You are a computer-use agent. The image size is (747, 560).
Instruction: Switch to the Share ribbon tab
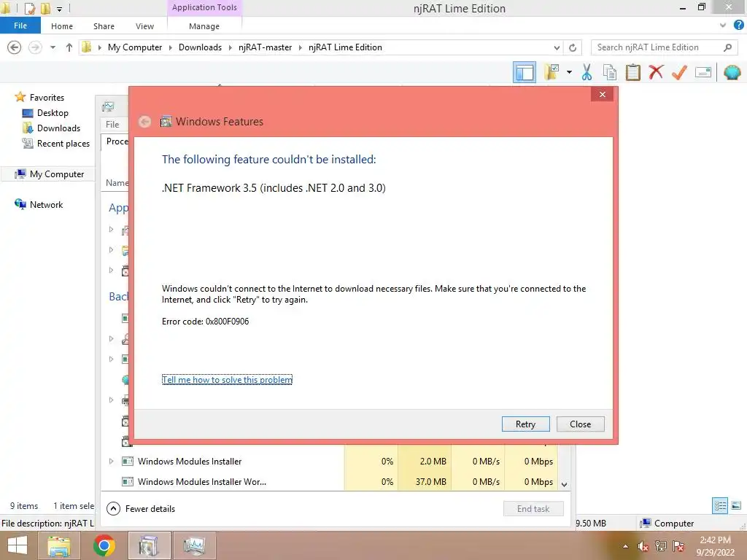click(x=104, y=26)
